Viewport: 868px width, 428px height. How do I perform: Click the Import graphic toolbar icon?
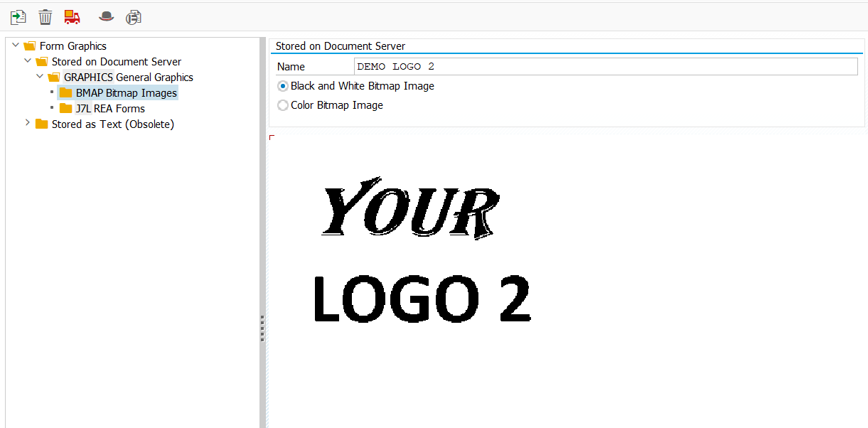(18, 16)
